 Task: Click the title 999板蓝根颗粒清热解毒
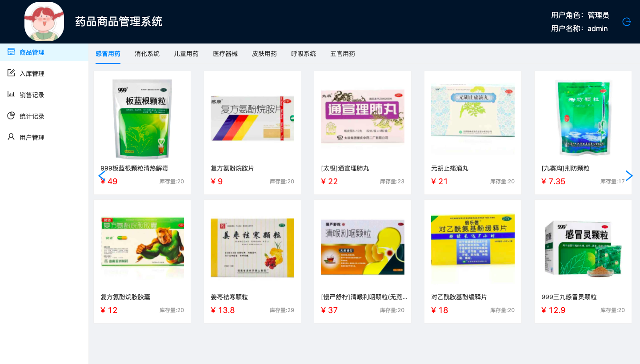coord(134,168)
